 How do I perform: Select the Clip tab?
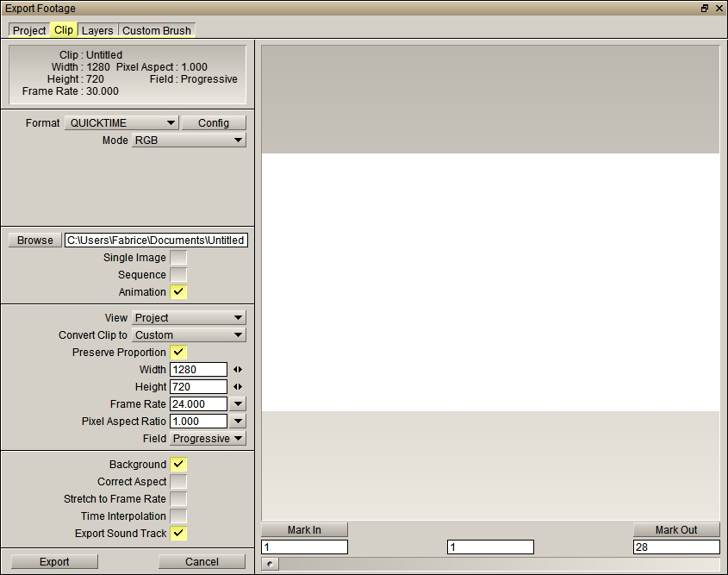coord(64,29)
